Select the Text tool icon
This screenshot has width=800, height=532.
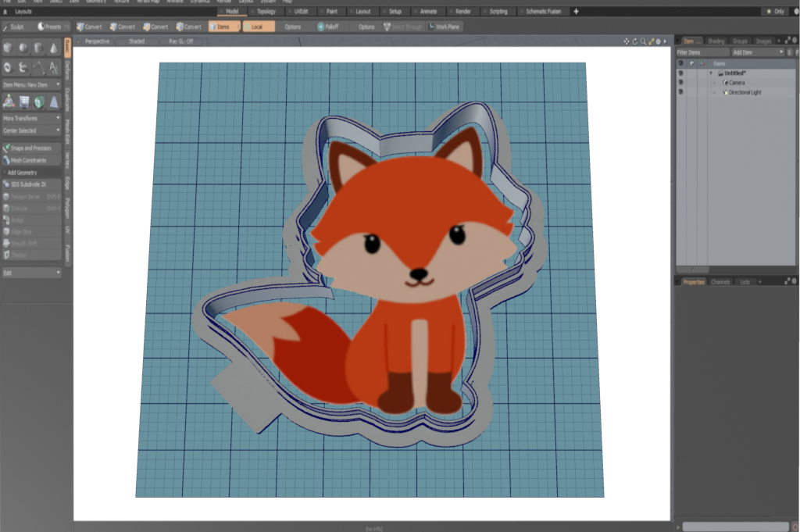click(54, 67)
